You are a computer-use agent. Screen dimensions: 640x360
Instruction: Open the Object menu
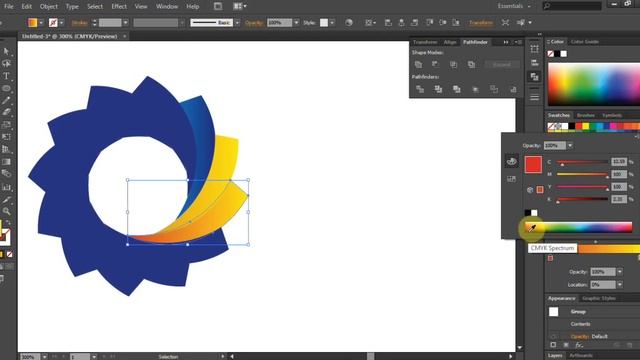[x=48, y=7]
